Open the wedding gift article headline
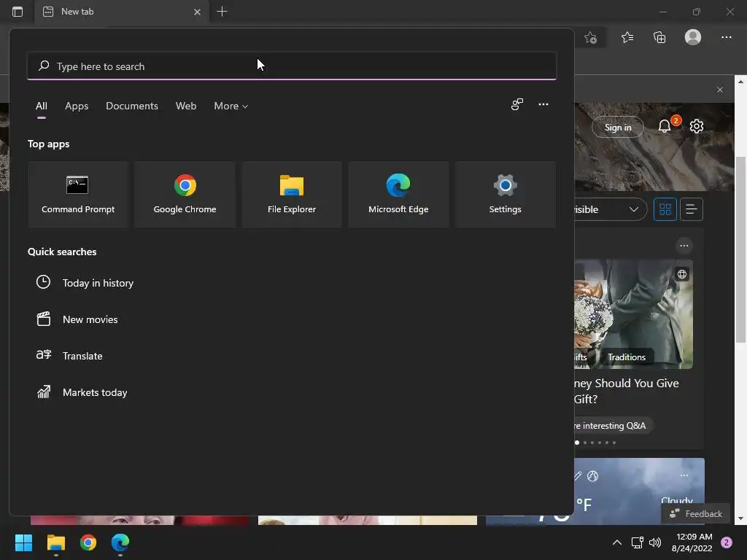Screen dimensions: 747x560 point(627,391)
